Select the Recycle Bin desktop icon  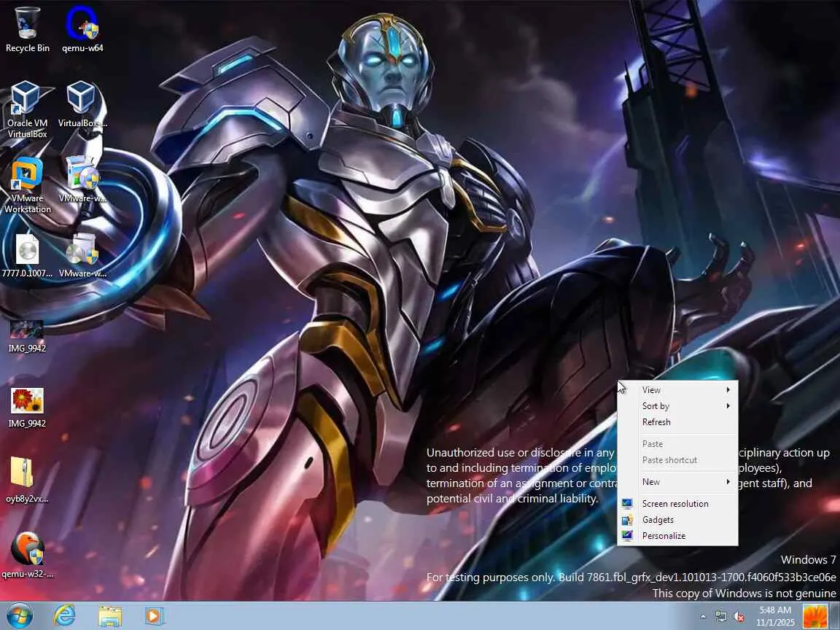point(27,29)
